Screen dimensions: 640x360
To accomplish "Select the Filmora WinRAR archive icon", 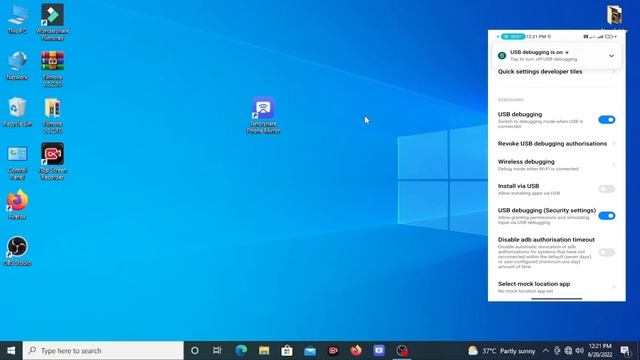I will 52,69.
